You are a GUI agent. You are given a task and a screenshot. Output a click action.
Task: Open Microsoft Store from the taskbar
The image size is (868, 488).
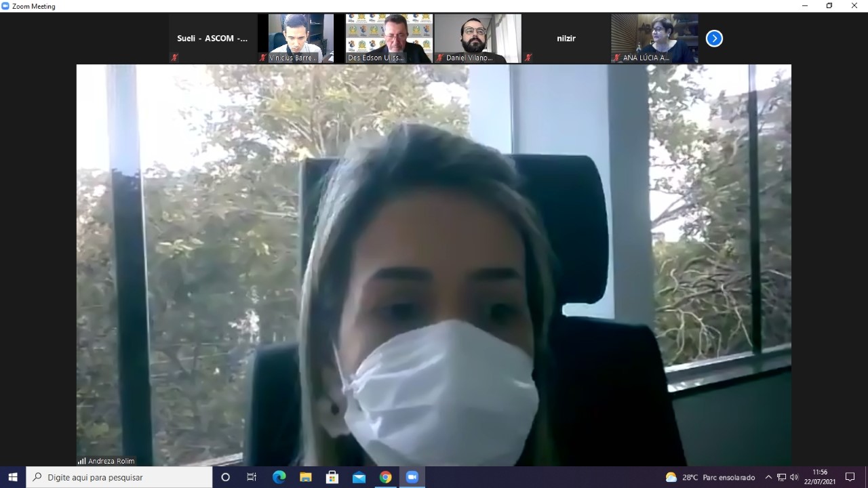point(332,477)
